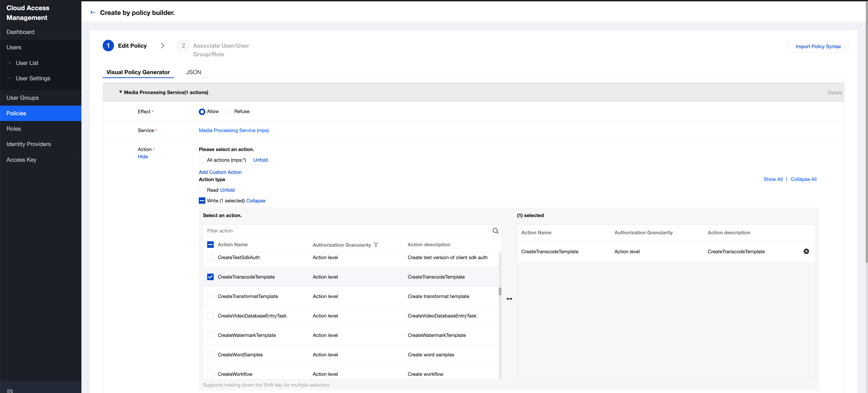Expand the Identity Providers sidebar menu
Image resolution: width=868 pixels, height=393 pixels.
click(x=72, y=144)
